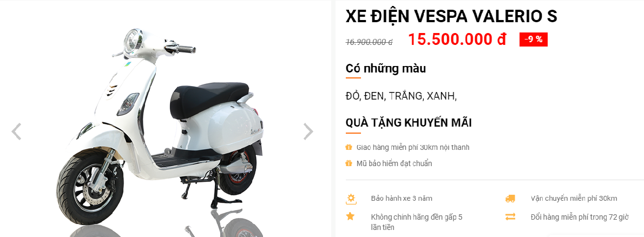Click the warranty gear icon for Bảo hành xe
Image resolution: width=644 pixels, height=237 pixels.
click(x=351, y=199)
